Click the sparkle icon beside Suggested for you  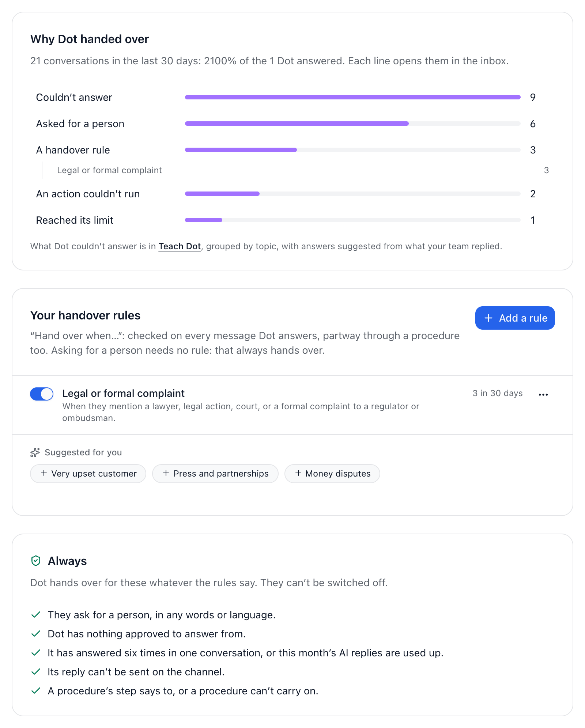(x=35, y=452)
